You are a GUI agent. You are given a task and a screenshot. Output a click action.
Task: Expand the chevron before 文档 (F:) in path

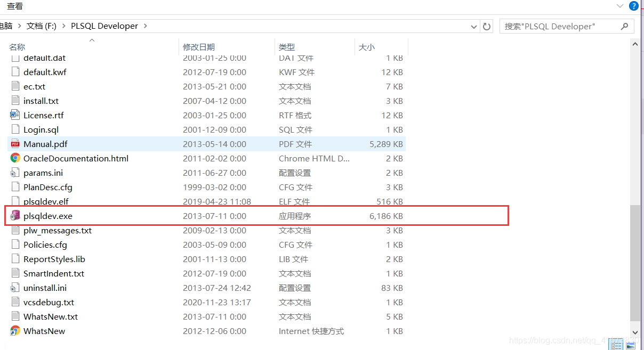[x=20, y=26]
